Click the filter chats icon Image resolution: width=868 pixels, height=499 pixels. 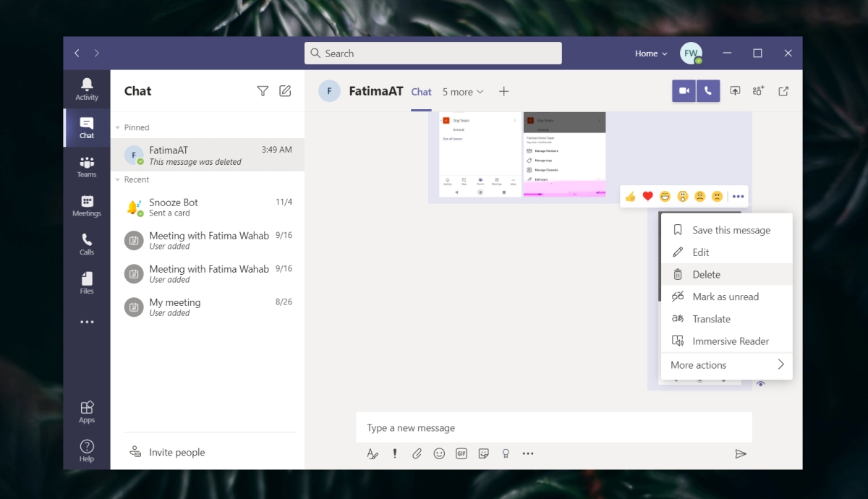pyautogui.click(x=263, y=90)
